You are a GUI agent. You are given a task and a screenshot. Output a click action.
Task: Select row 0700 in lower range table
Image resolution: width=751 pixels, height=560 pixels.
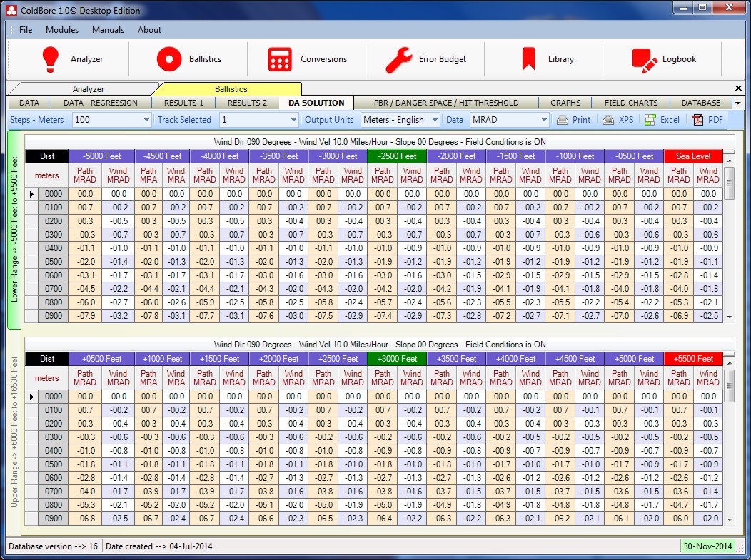(373, 289)
